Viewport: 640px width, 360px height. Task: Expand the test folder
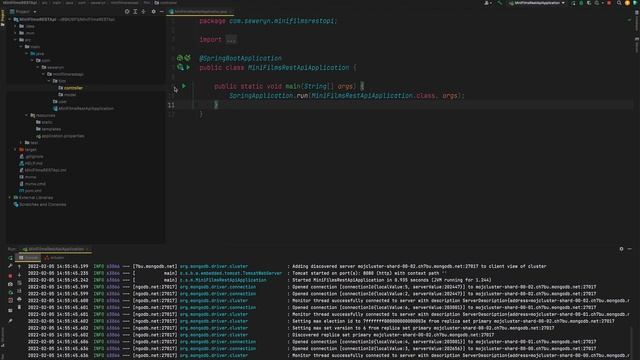click(x=21, y=143)
